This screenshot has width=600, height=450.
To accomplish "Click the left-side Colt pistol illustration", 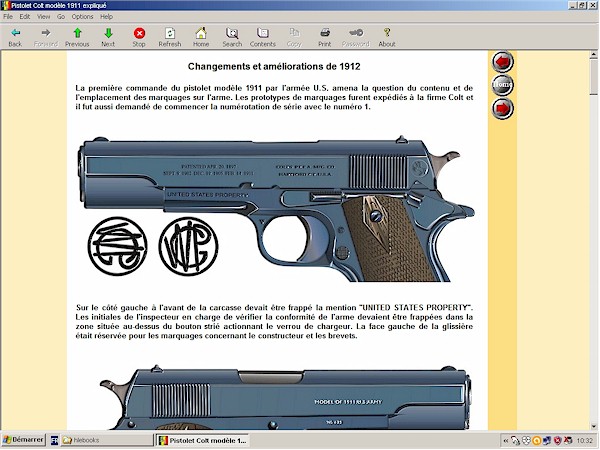I will [277, 209].
